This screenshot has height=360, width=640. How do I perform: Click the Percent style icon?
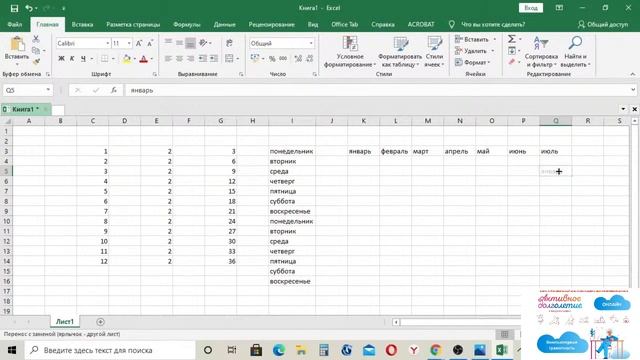coord(272,59)
